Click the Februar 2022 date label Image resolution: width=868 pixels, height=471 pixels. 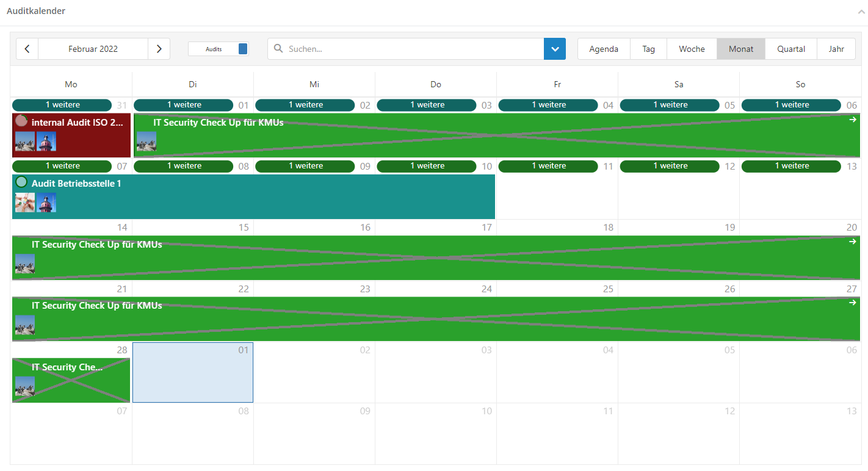93,49
